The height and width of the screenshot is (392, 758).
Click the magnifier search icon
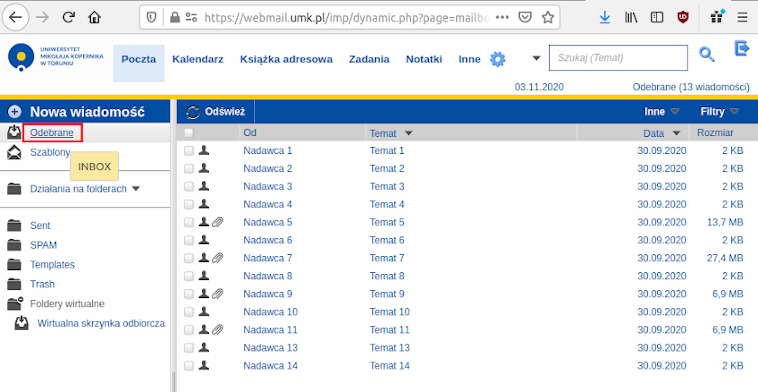[706, 55]
